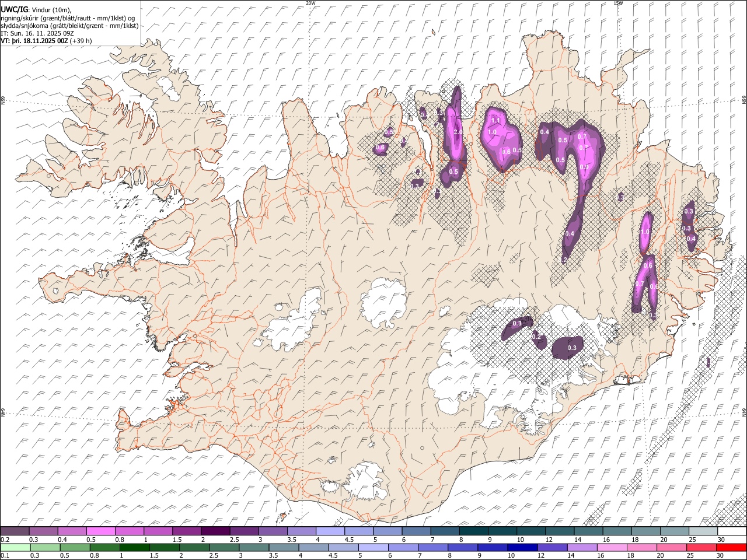The height and width of the screenshot is (560, 747).
Task: Pick the lower legend swatch between 20 and 25
Action: pyautogui.click(x=672, y=547)
